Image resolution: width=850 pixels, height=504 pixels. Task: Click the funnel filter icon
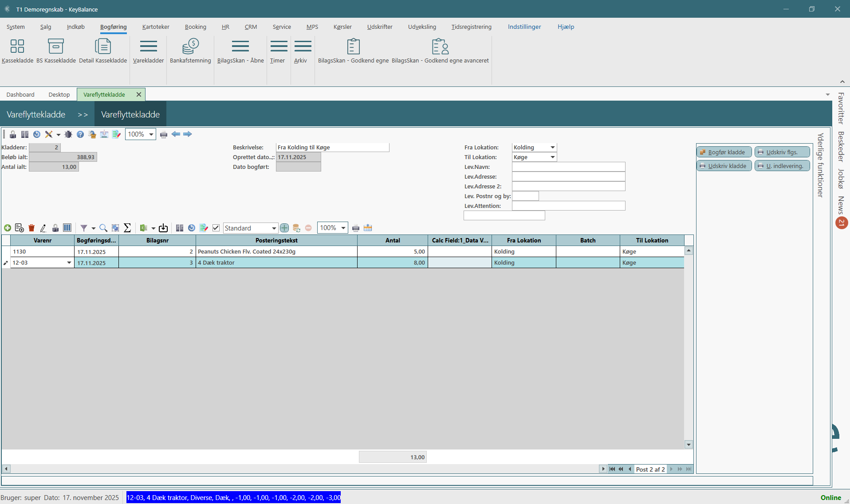83,228
